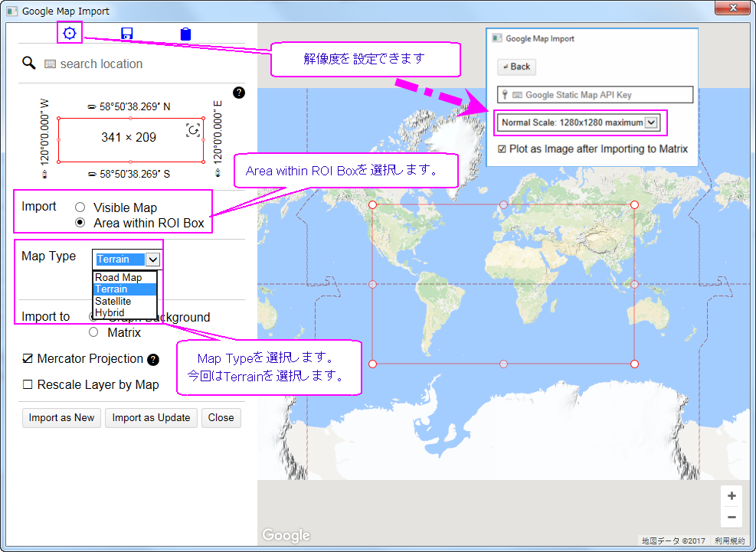Open the help icon above ROI coordinates
The height and width of the screenshot is (552, 756).
tap(239, 93)
